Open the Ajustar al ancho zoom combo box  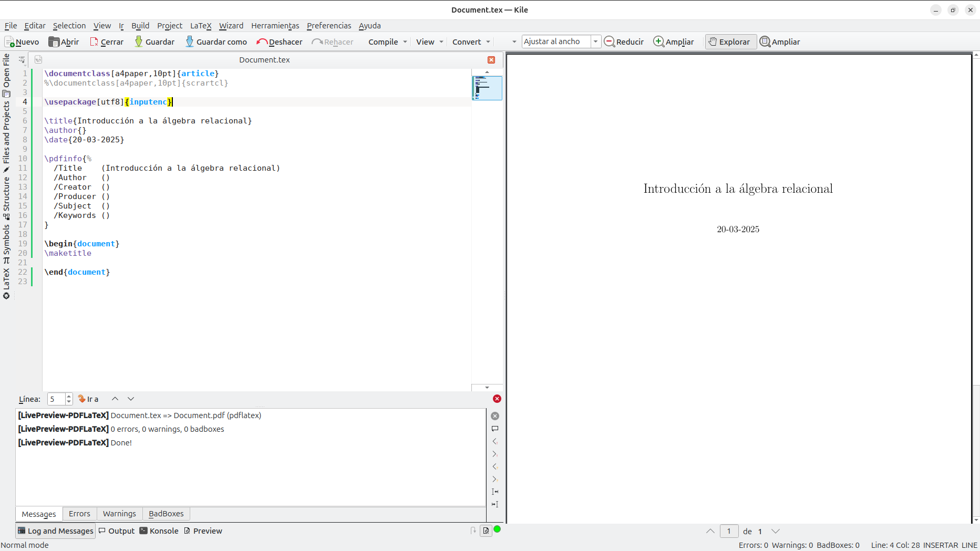pyautogui.click(x=561, y=41)
